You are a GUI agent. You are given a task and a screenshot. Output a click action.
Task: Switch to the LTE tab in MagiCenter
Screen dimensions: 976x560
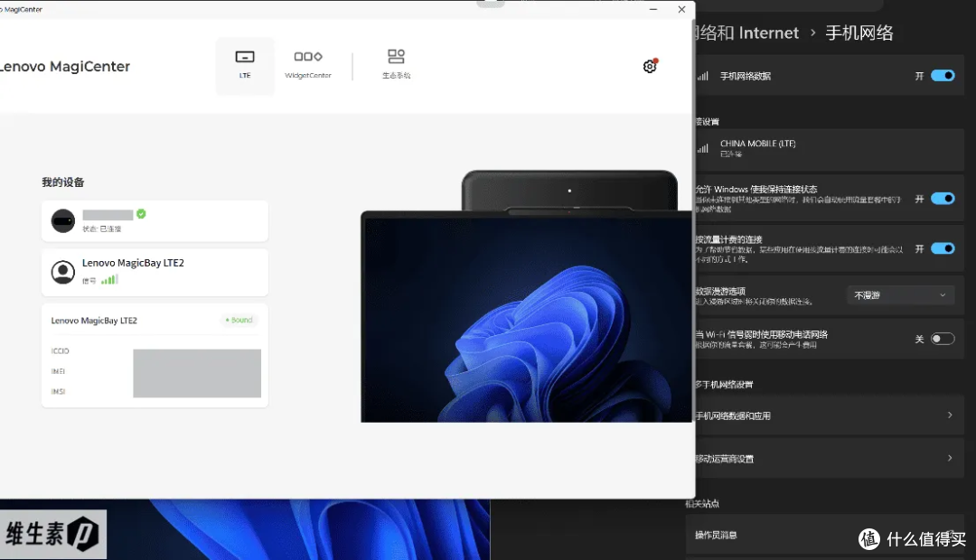(x=245, y=65)
